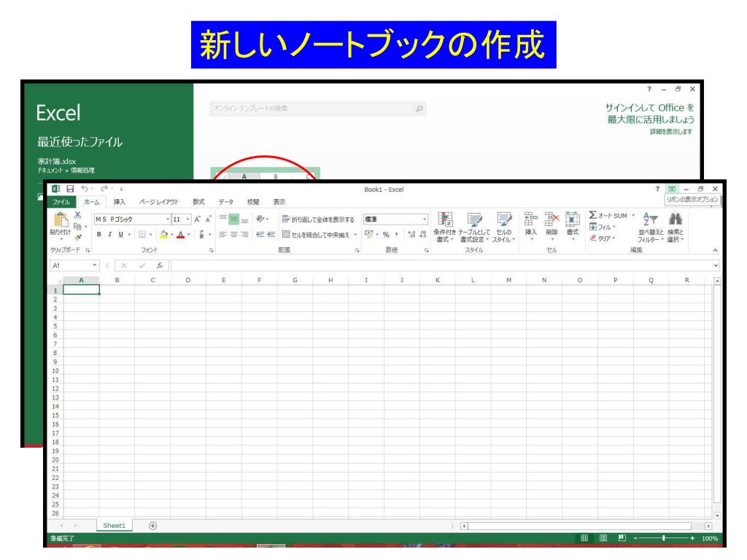Switch to the 数式 ribbon tab

(x=198, y=202)
